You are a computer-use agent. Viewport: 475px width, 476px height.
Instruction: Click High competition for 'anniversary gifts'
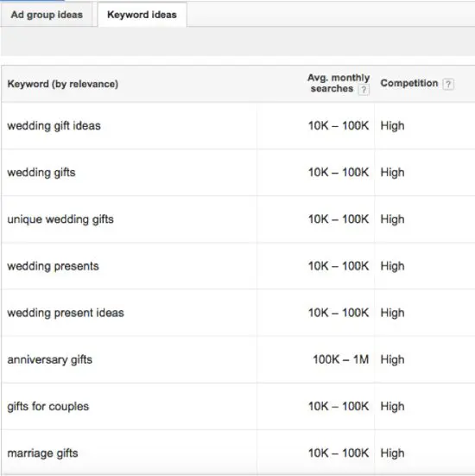pyautogui.click(x=392, y=359)
